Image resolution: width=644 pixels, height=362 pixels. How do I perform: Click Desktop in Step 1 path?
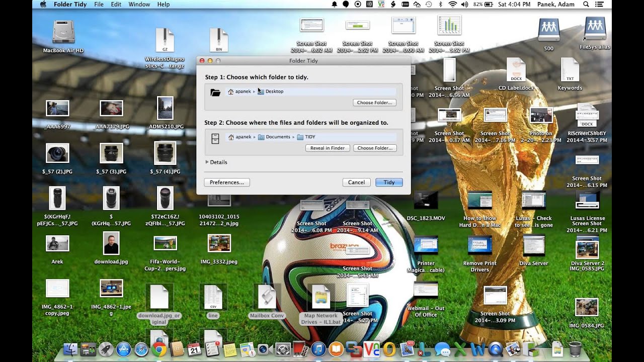(x=271, y=92)
